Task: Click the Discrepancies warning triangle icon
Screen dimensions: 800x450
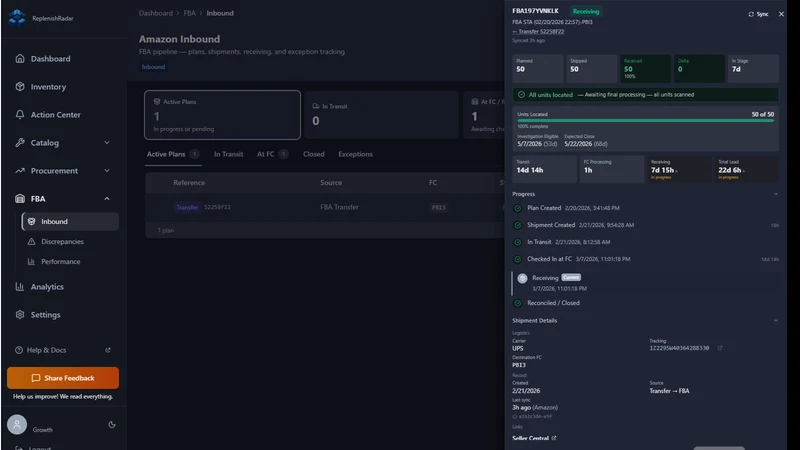Action: [x=31, y=241]
